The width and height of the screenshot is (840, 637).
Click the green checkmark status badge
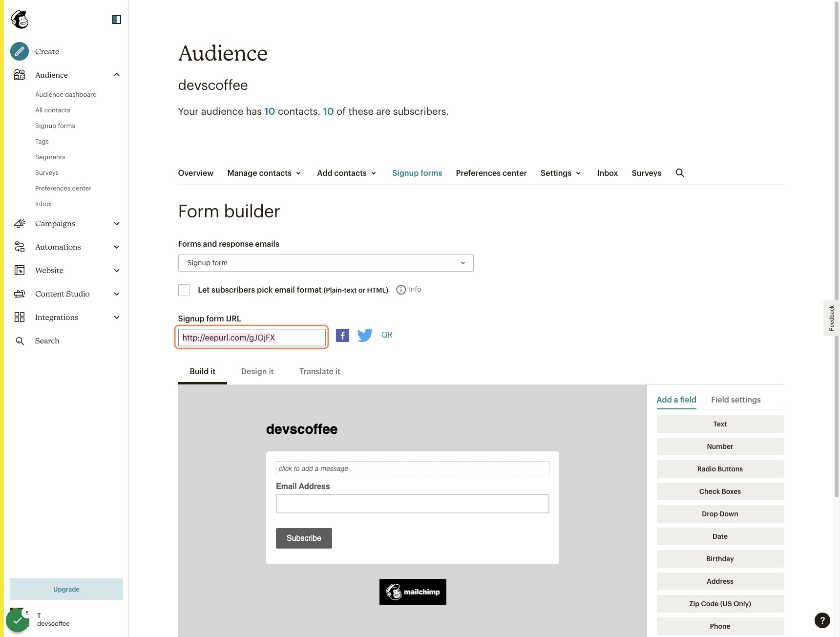point(17,620)
